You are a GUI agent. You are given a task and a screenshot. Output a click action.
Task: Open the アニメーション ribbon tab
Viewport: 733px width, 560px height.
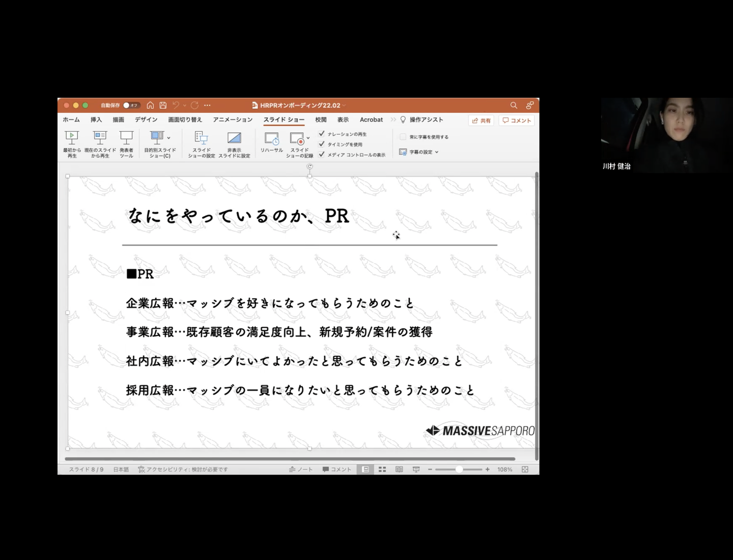pyautogui.click(x=233, y=120)
